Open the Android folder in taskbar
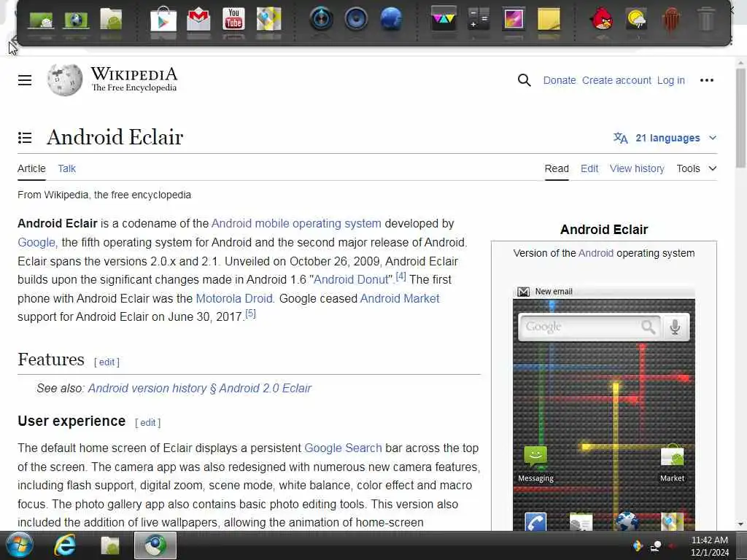This screenshot has width=747, height=560. click(x=110, y=545)
